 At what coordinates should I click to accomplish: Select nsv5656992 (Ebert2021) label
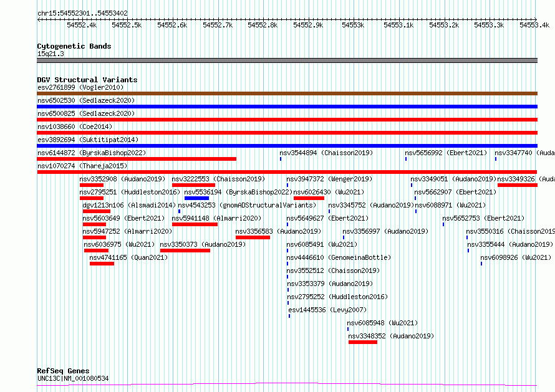(x=446, y=153)
